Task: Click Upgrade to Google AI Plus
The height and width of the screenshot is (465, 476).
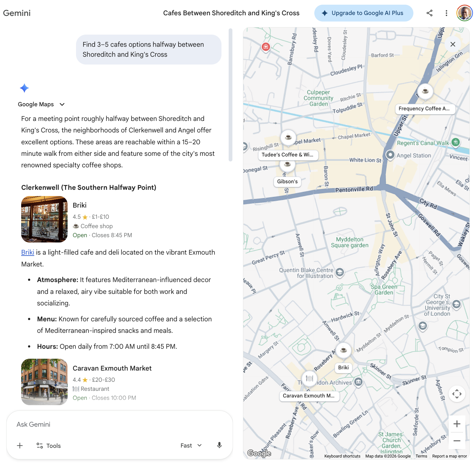Action: pos(364,13)
